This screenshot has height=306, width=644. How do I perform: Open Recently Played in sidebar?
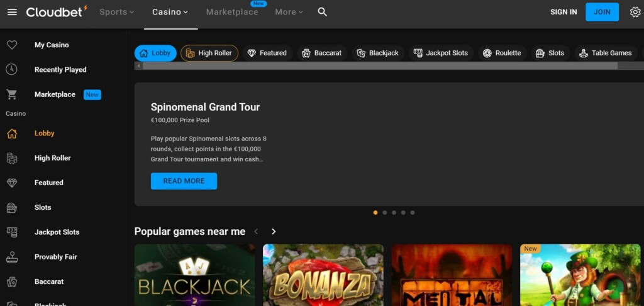(x=60, y=69)
